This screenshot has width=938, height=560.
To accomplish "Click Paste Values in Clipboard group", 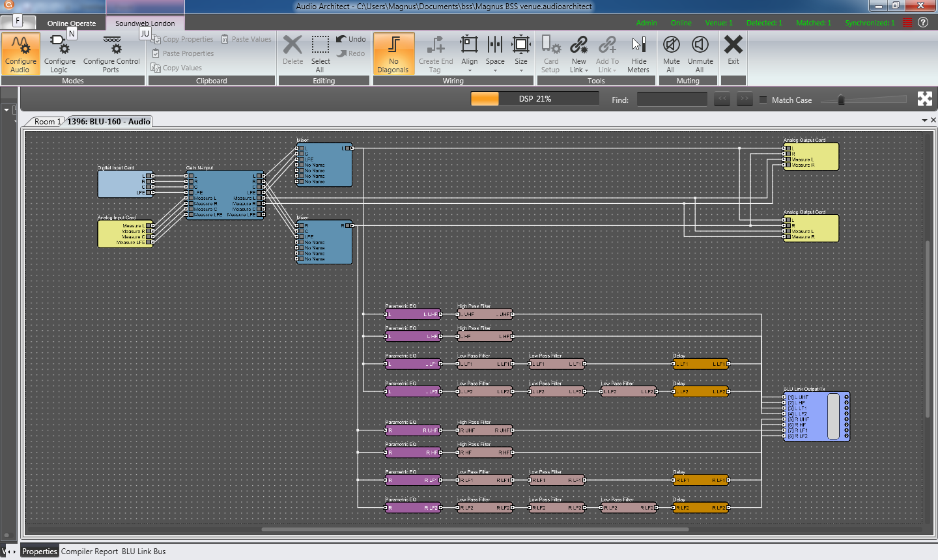I will tap(246, 39).
